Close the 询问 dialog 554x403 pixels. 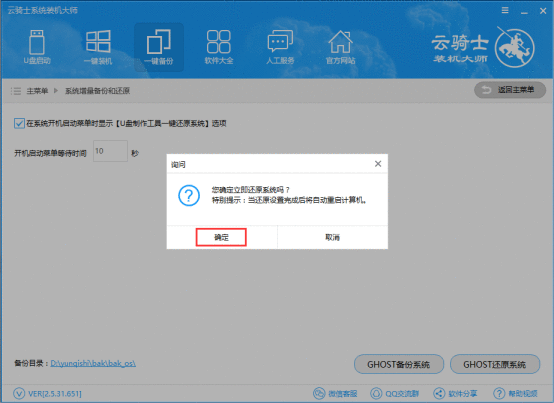pos(378,164)
